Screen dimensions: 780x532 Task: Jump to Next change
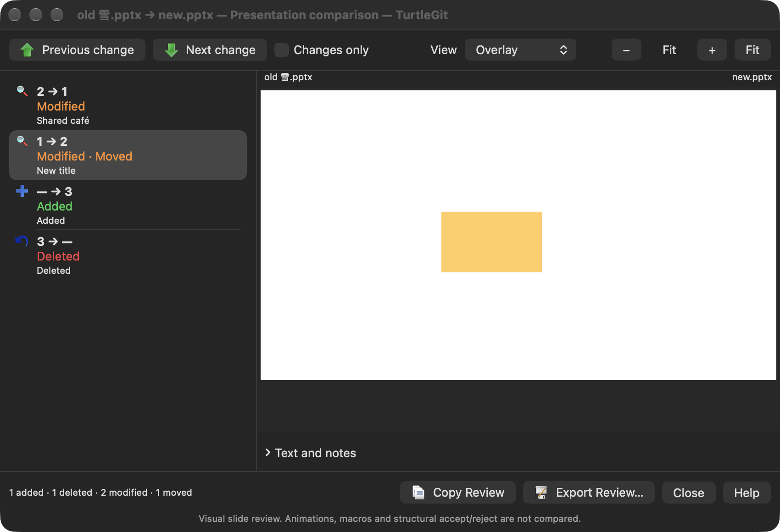click(x=210, y=50)
